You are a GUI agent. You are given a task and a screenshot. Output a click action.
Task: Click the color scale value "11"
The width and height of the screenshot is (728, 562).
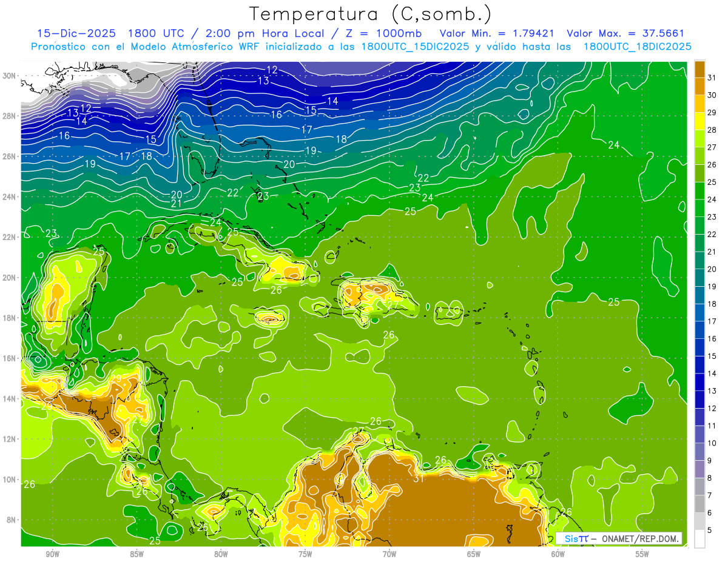click(x=712, y=426)
